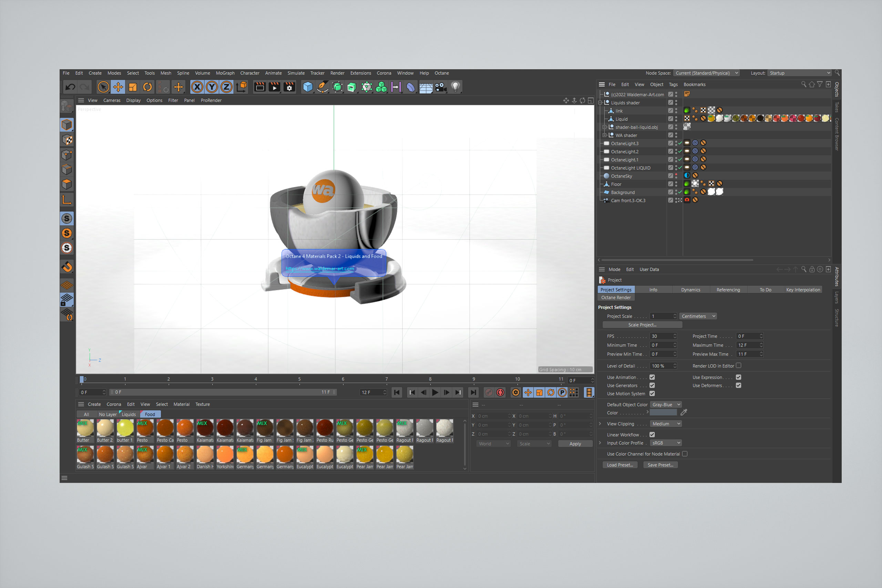This screenshot has width=882, height=588.
Task: Switch to the Dynamics tab
Action: tap(690, 290)
